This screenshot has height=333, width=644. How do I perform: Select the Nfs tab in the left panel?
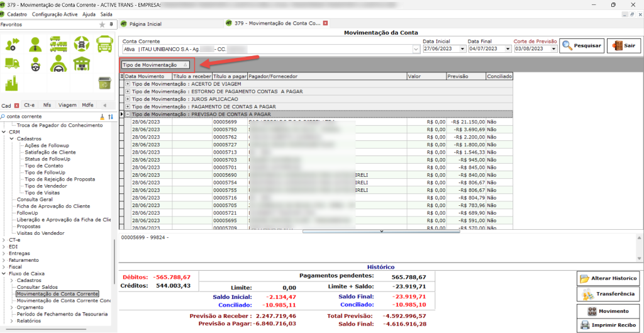pyautogui.click(x=47, y=105)
